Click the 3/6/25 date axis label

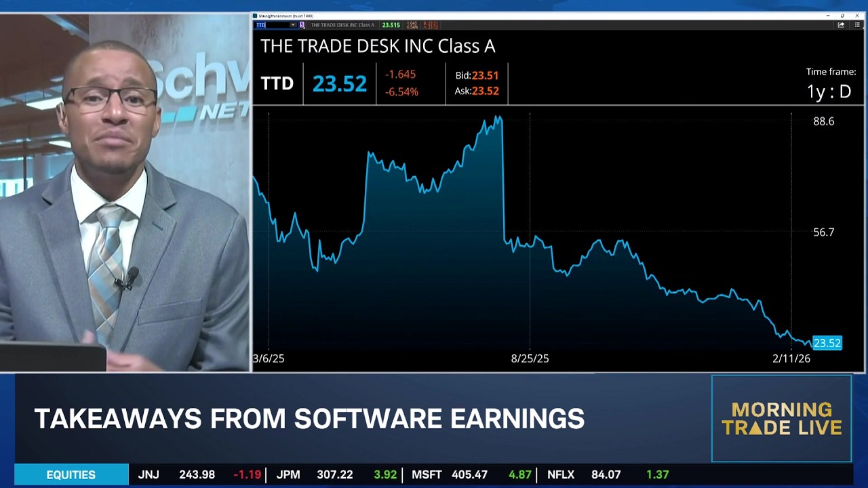(269, 359)
